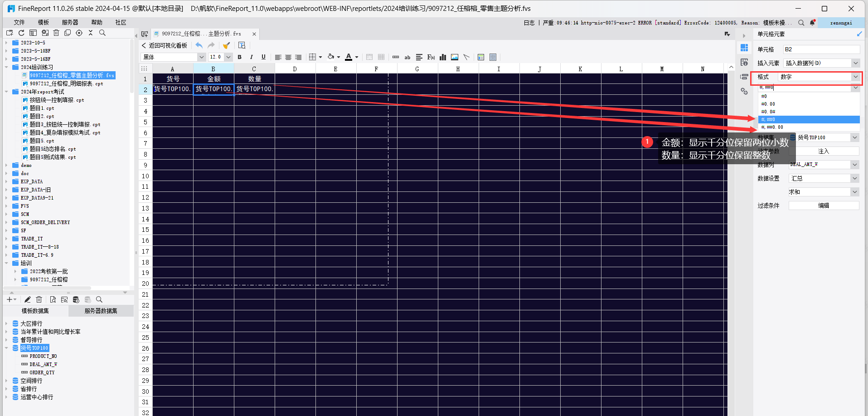Viewport: 868px width, 416px height.
Task: Collapse the 2024培训练习 folder
Action: 7,67
